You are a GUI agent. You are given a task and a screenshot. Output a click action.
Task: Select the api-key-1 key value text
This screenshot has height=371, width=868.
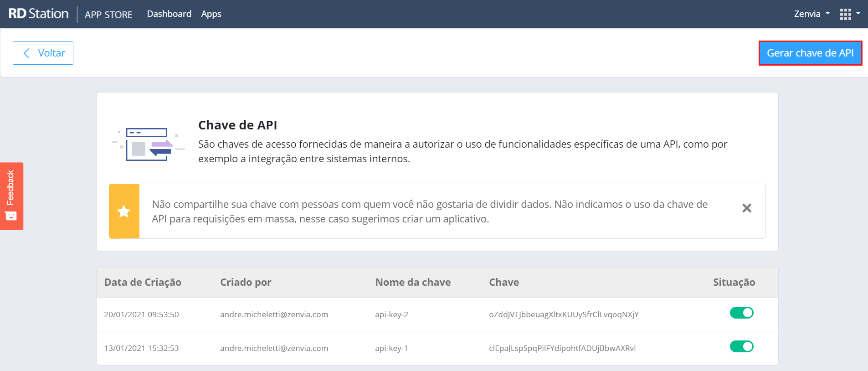(562, 348)
